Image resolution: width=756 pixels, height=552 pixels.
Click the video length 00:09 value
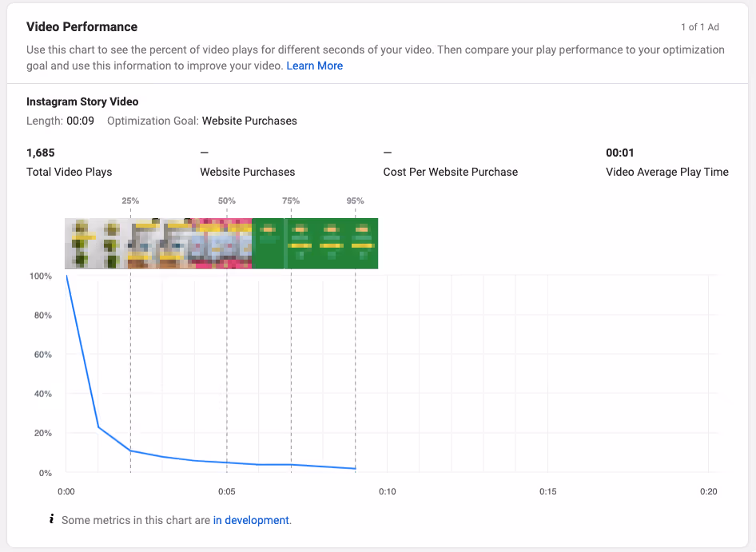pos(80,121)
